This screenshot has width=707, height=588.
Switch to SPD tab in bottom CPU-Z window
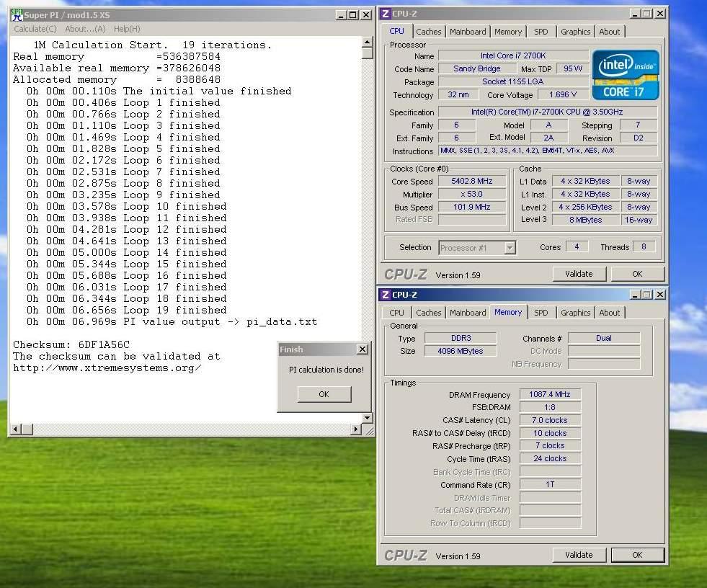coord(541,313)
